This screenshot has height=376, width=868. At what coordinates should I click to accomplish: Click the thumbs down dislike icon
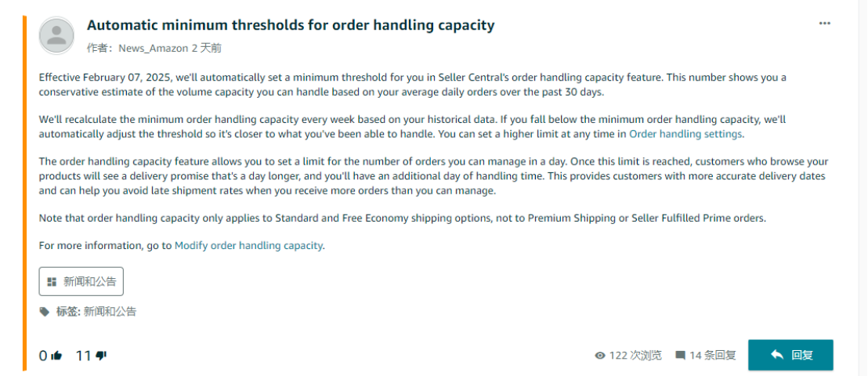point(101,356)
